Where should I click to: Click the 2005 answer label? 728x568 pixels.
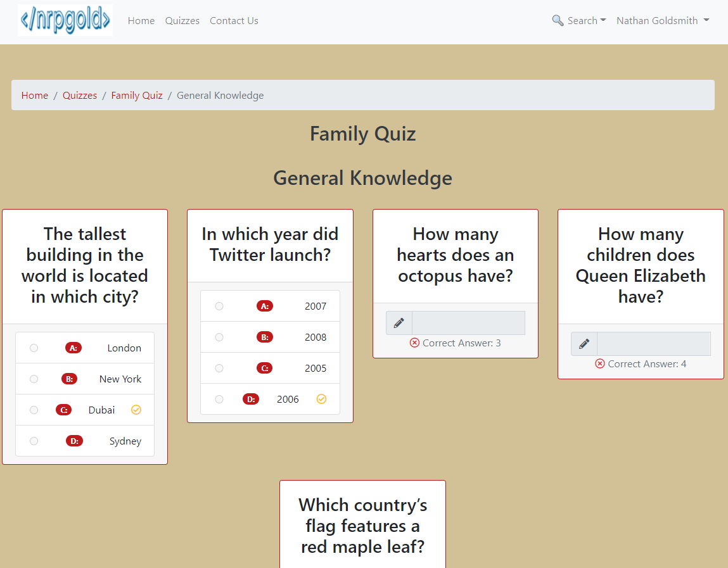click(316, 369)
